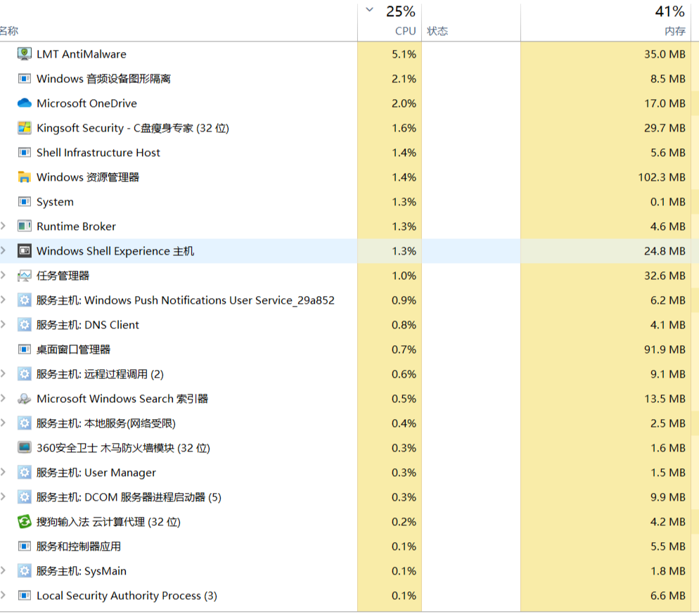Expand the 本地服务(网络受限) service host
699x616 pixels.
click(x=3, y=423)
